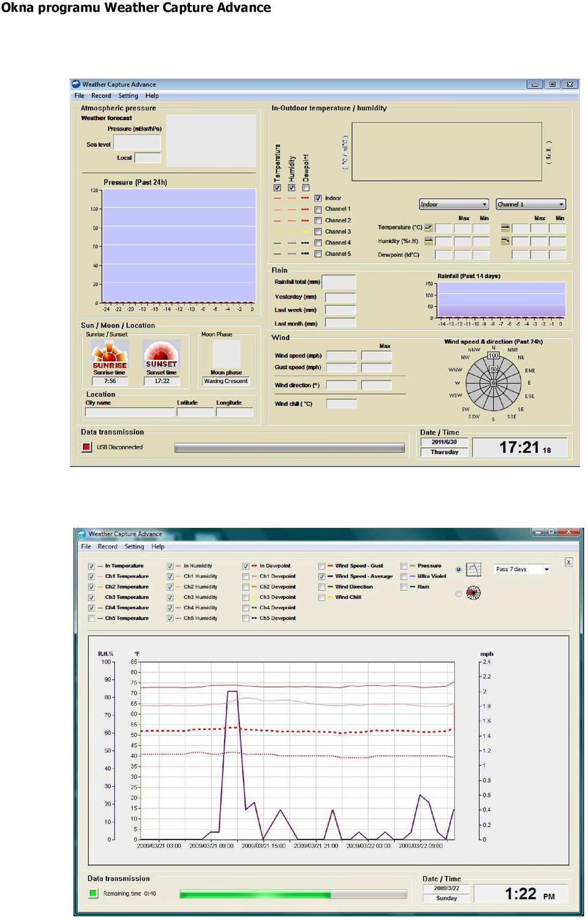
Task: Click the Latitude field
Action: coord(195,412)
